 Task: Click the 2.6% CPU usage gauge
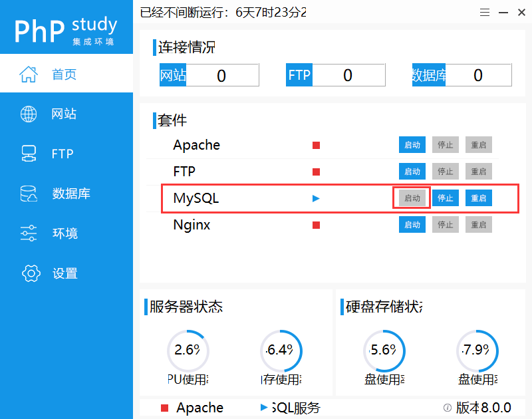point(188,350)
